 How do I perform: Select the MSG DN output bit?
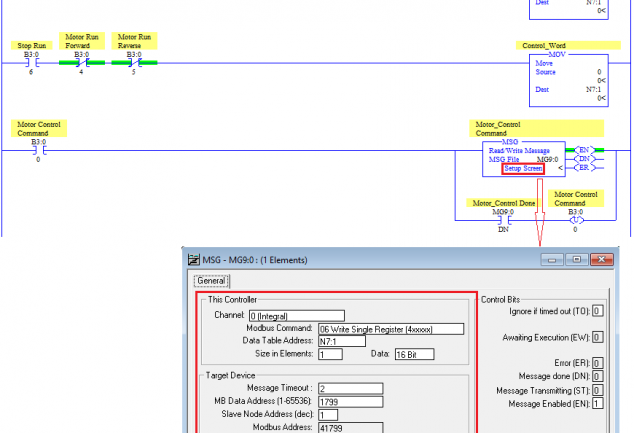(584, 159)
